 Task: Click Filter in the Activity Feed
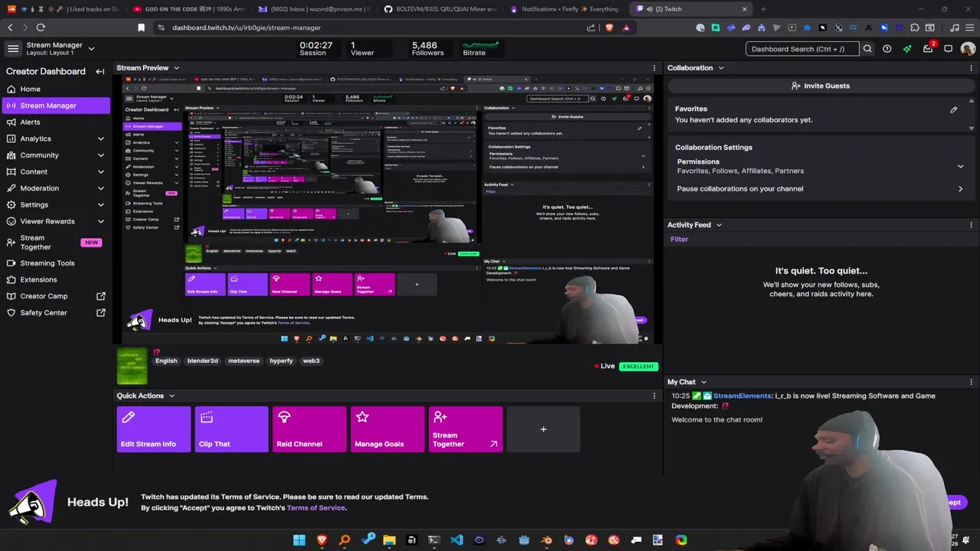(x=679, y=240)
